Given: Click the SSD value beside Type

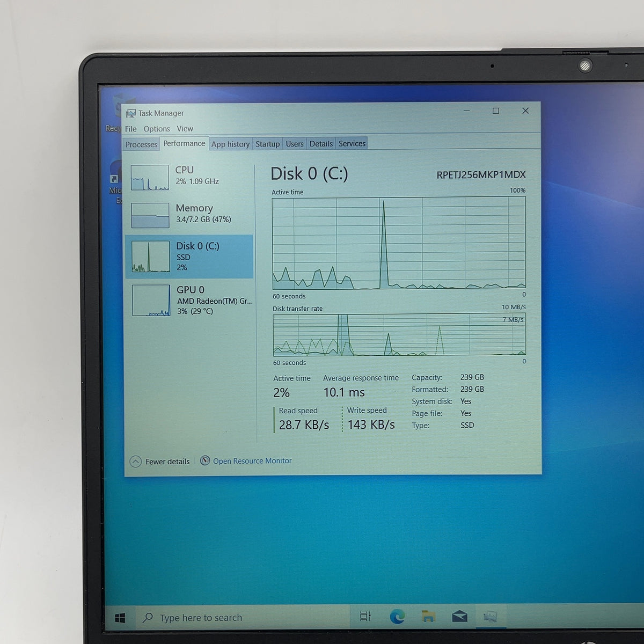Looking at the screenshot, I should [467, 425].
